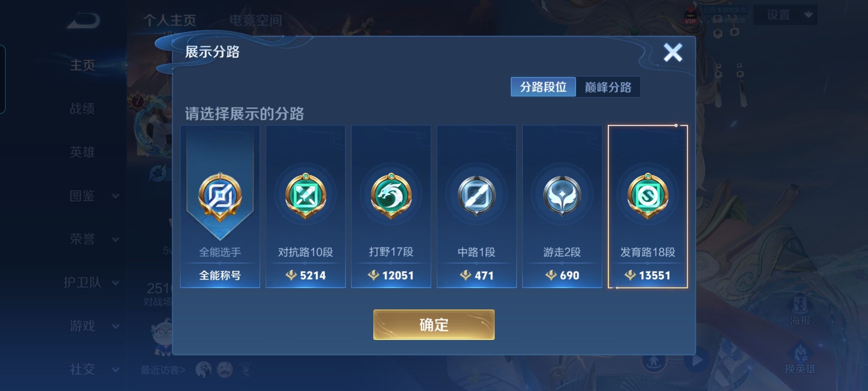Pick the 打野17段 dragon badge
This screenshot has height=391, width=868.
391,196
